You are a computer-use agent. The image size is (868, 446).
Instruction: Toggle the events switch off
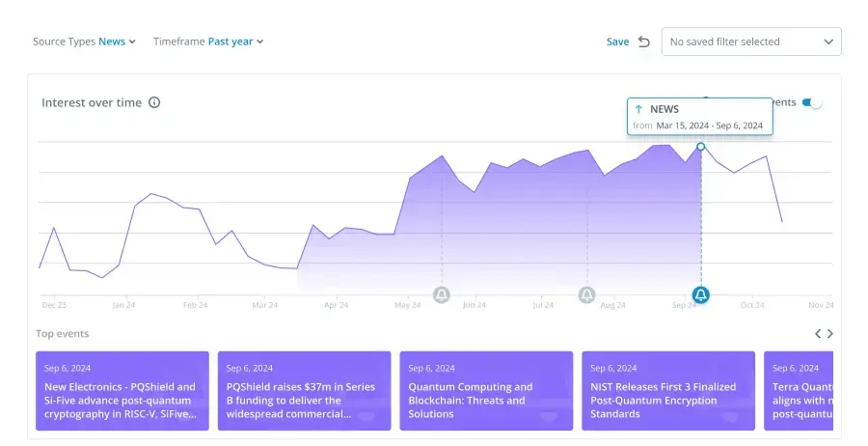(x=812, y=102)
